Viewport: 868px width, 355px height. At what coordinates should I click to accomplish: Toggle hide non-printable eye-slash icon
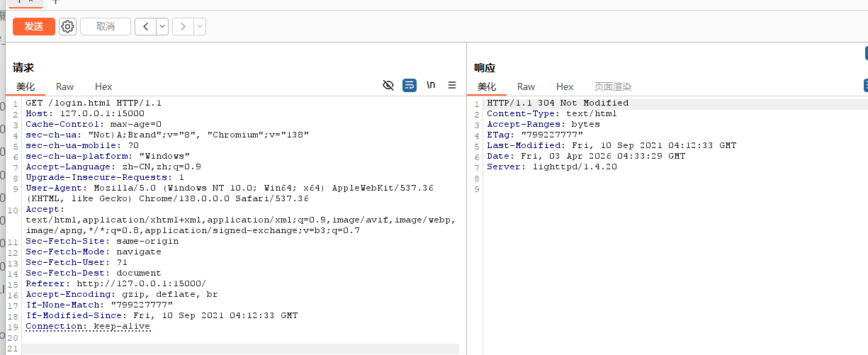tap(388, 86)
